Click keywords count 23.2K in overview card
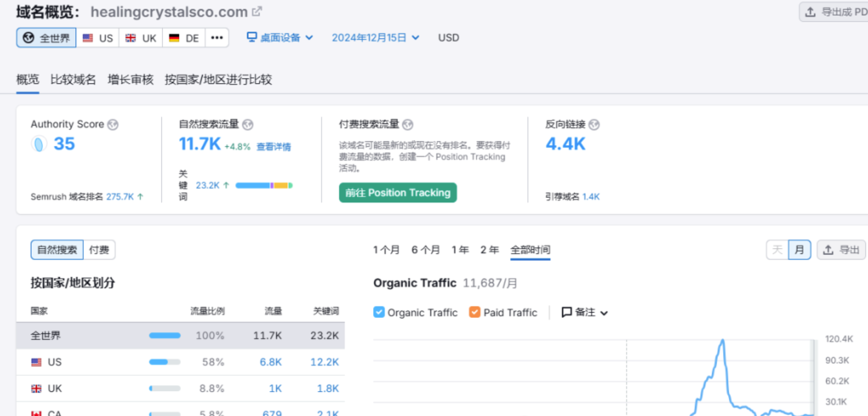This screenshot has height=416, width=868. coord(208,185)
